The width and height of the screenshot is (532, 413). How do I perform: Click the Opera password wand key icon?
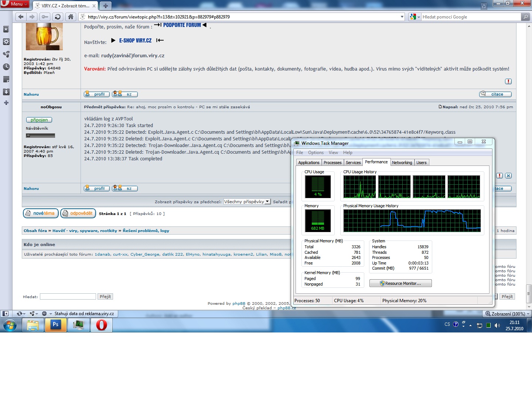click(x=44, y=17)
